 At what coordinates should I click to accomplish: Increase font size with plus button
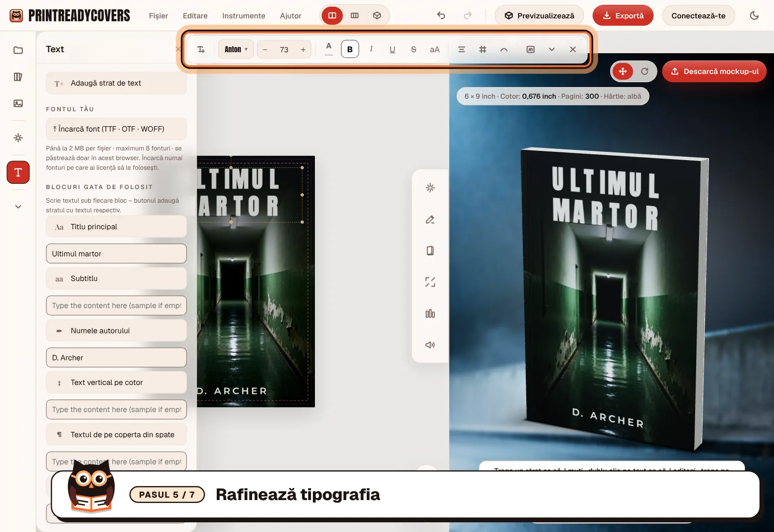click(x=303, y=49)
